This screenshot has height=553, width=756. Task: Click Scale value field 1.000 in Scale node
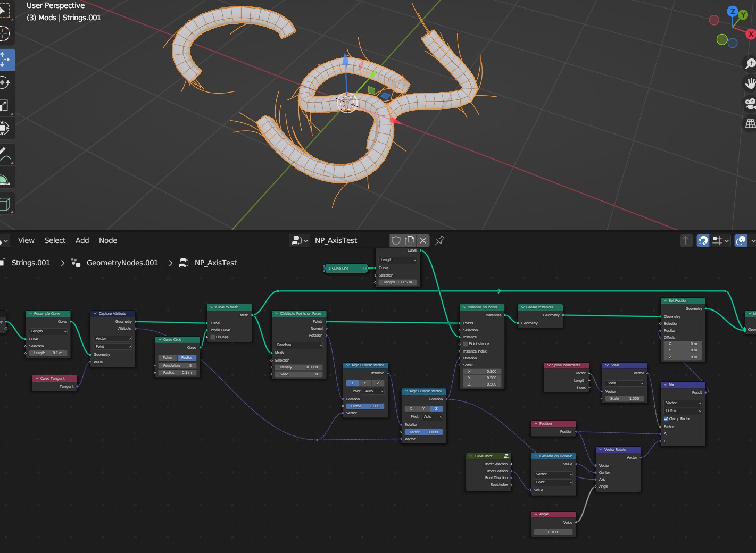(x=625, y=399)
